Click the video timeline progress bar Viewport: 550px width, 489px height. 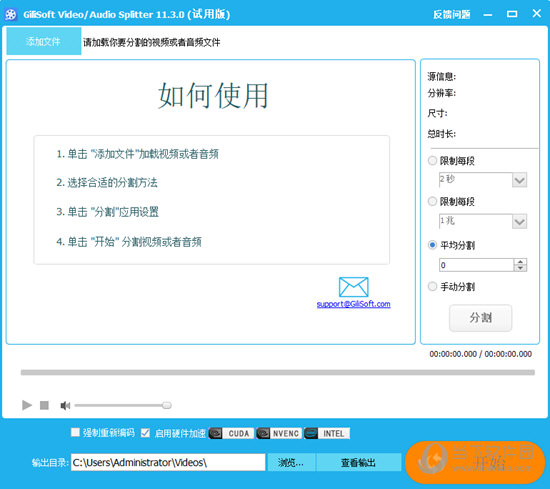tap(277, 372)
